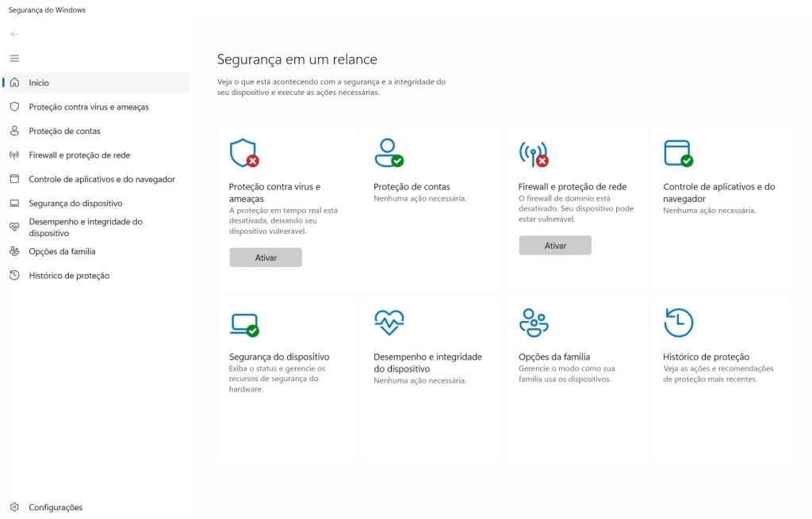This screenshot has height=519, width=812.
Task: Select Firewall e proteção de rede sidebar item
Action: pyautogui.click(x=79, y=155)
